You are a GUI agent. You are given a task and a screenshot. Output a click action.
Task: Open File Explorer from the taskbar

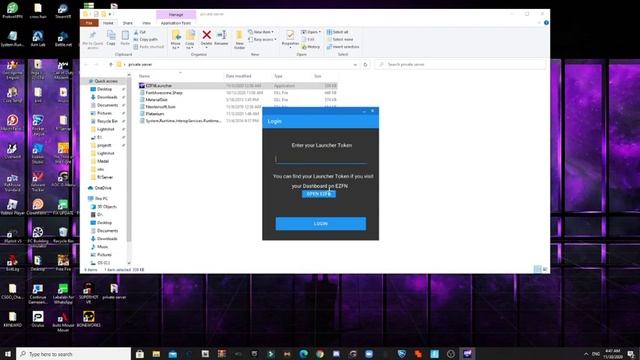[x=156, y=354]
